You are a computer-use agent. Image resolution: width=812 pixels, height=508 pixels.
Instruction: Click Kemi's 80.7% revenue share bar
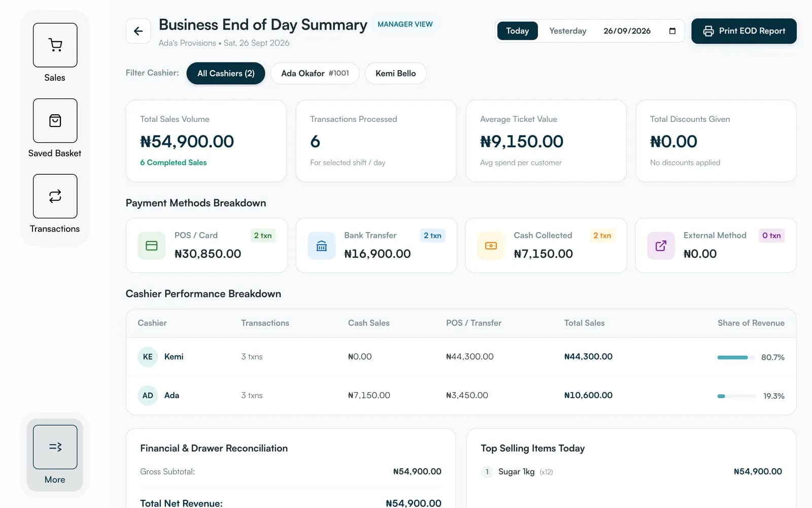click(x=736, y=357)
